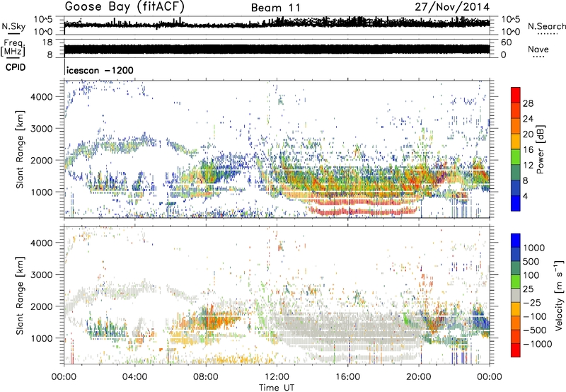Click the '16' power colorbar tick
The height and width of the screenshot is (392, 566).
[x=528, y=150]
